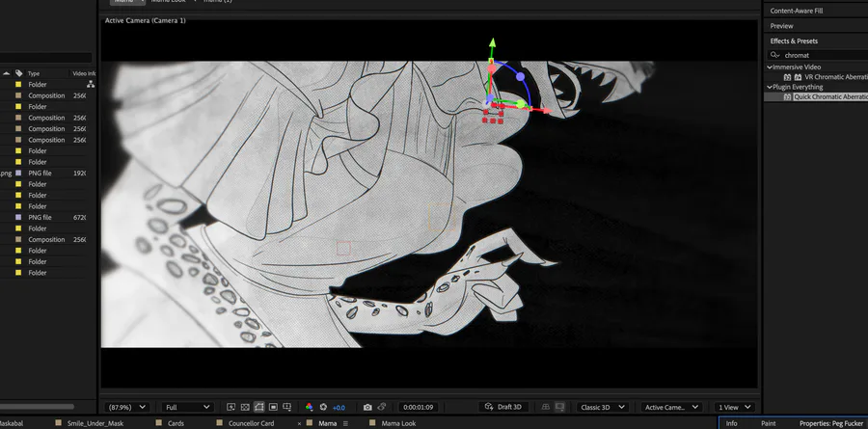The height and width of the screenshot is (429, 868).
Task: Click the Project panel horizontal scrollbar
Action: pyautogui.click(x=37, y=406)
